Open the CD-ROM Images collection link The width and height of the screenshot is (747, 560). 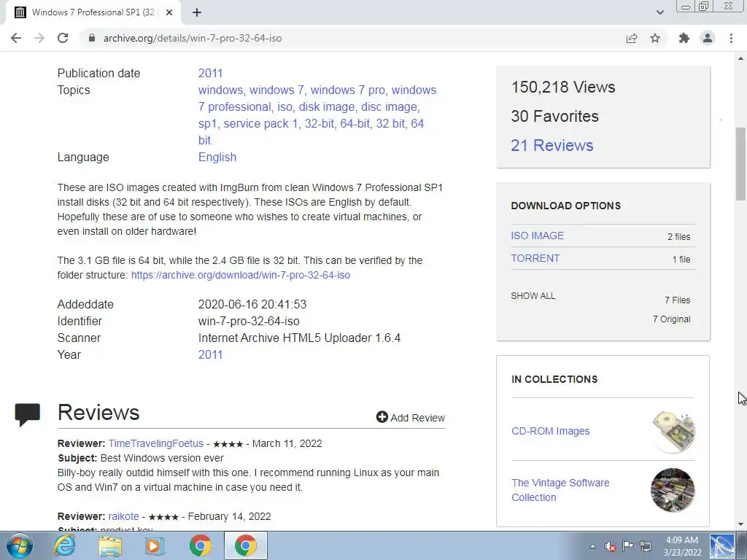point(550,431)
